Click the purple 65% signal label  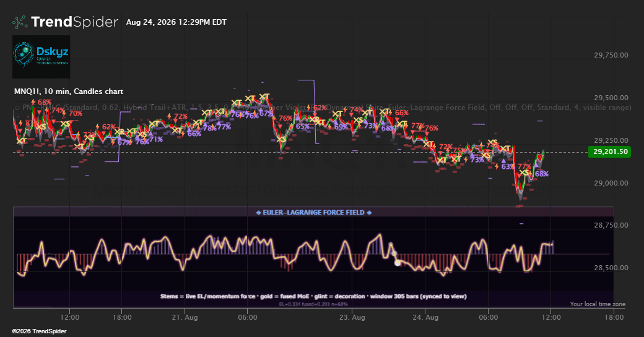[x=303, y=126]
